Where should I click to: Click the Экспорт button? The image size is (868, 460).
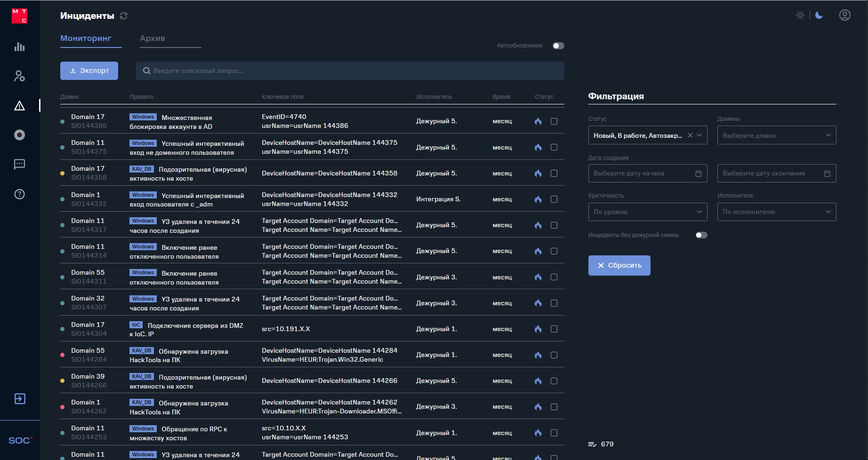coord(89,71)
